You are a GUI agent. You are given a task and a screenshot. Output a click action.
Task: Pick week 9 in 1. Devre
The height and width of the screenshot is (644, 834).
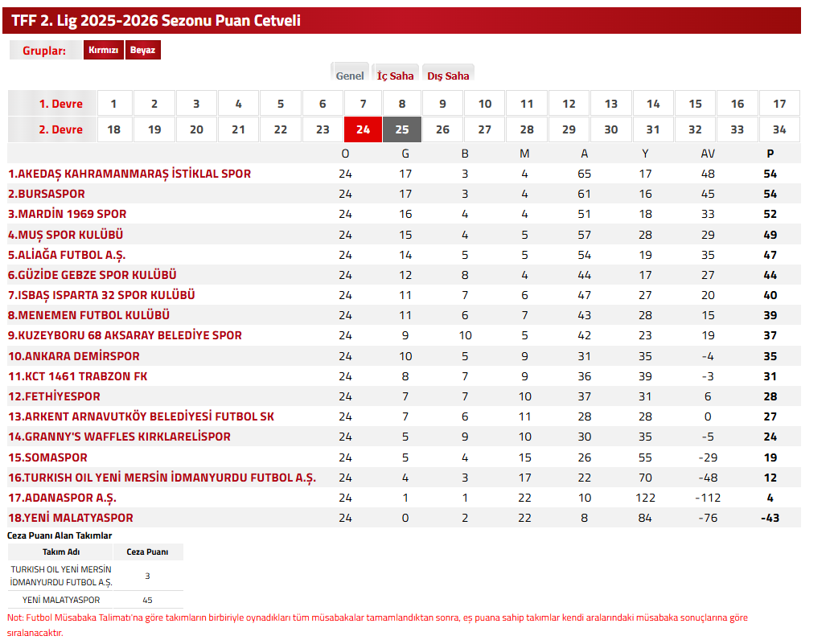pyautogui.click(x=442, y=104)
